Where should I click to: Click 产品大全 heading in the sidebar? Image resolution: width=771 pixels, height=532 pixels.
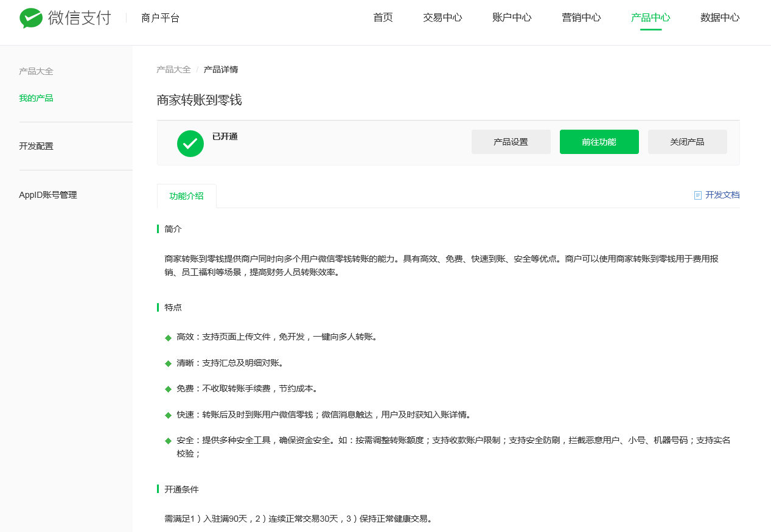tap(36, 71)
